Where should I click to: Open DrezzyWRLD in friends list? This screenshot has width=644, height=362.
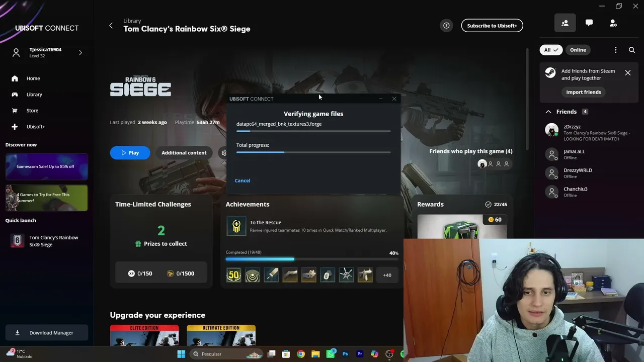tap(587, 173)
